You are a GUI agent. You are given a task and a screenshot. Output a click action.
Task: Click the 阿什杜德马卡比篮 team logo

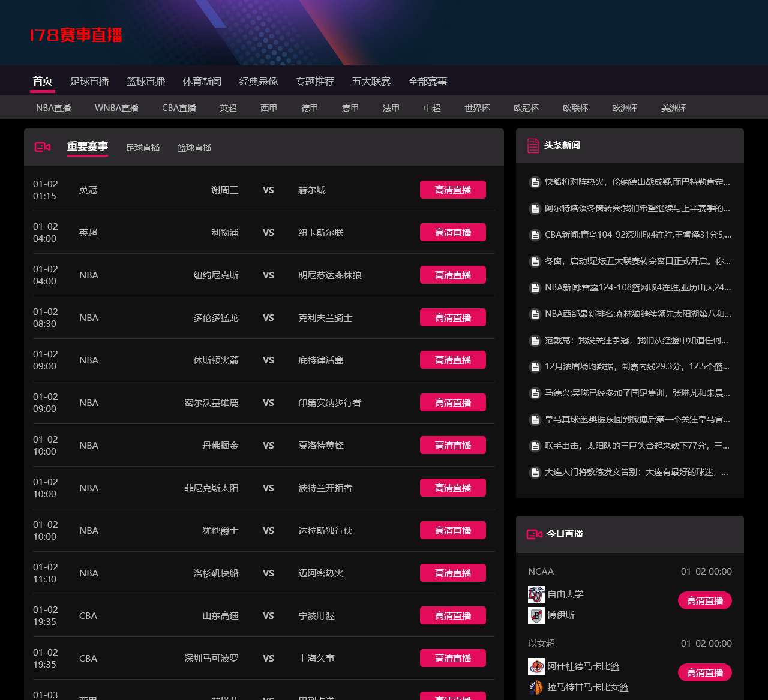click(536, 666)
